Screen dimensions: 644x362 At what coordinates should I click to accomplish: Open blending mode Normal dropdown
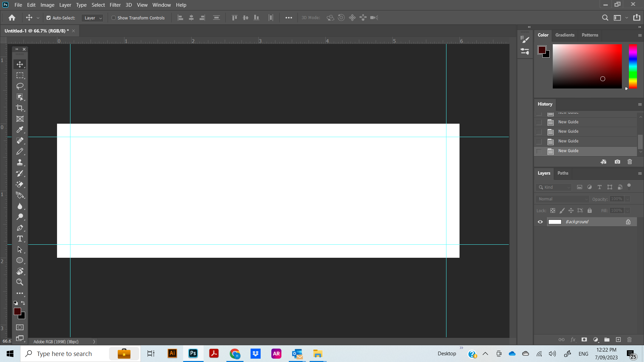pos(562,199)
